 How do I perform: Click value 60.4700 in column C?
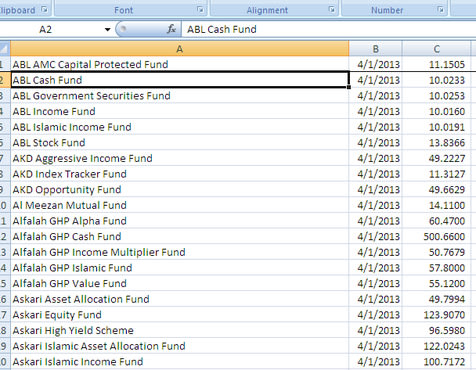click(437, 221)
